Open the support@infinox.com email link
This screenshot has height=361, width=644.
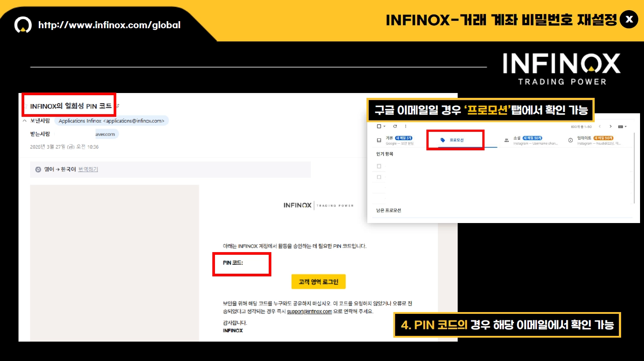coord(309,312)
